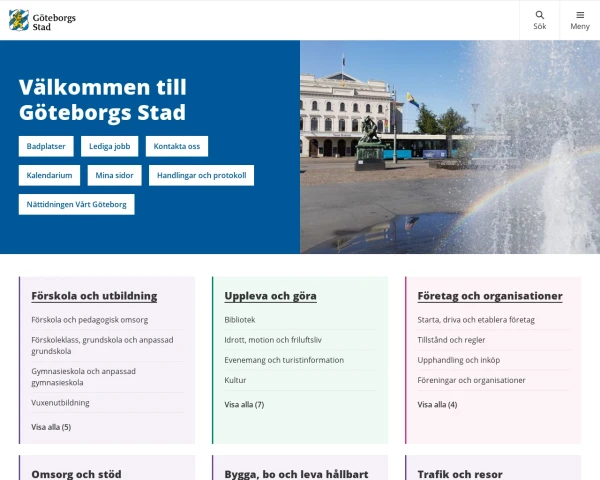Open the Trafik och resor heading

(x=460, y=474)
